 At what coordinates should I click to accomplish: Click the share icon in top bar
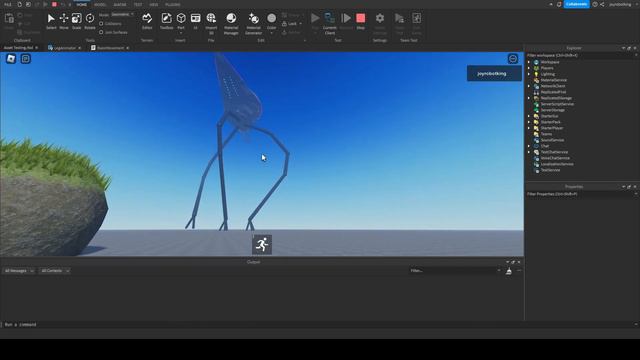pos(602,4)
